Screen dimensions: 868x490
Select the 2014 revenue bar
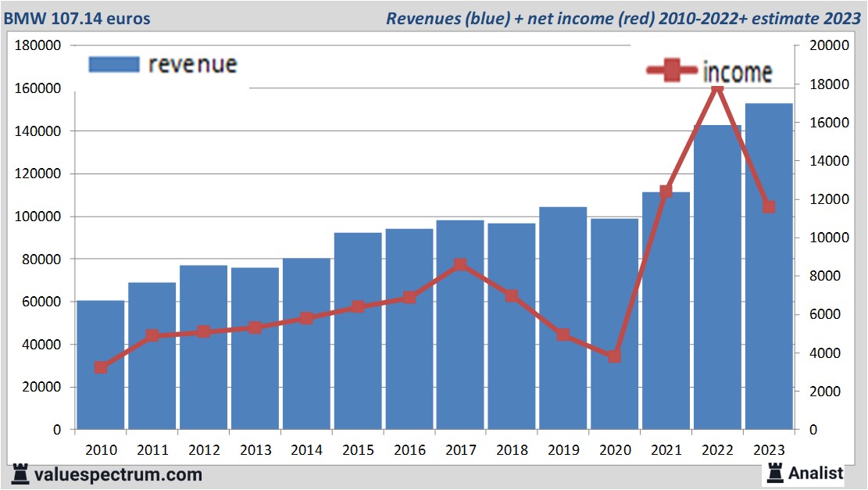307,344
